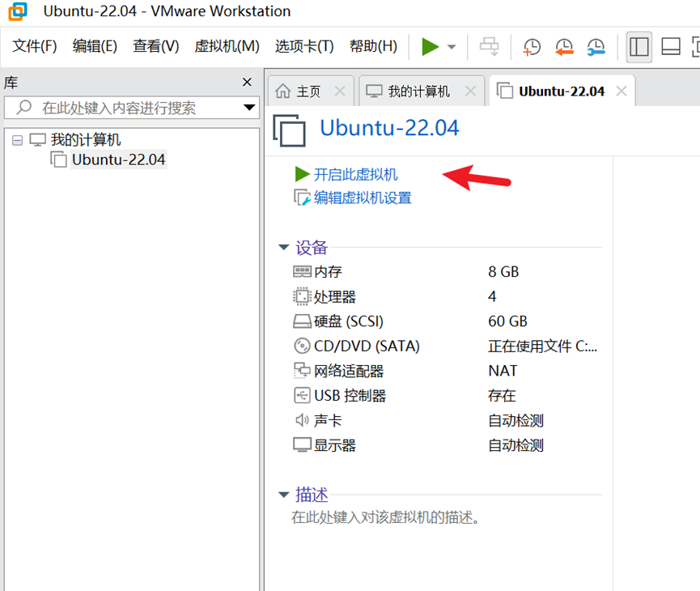
Task: Open the 选项卡(T) menu
Action: (304, 46)
